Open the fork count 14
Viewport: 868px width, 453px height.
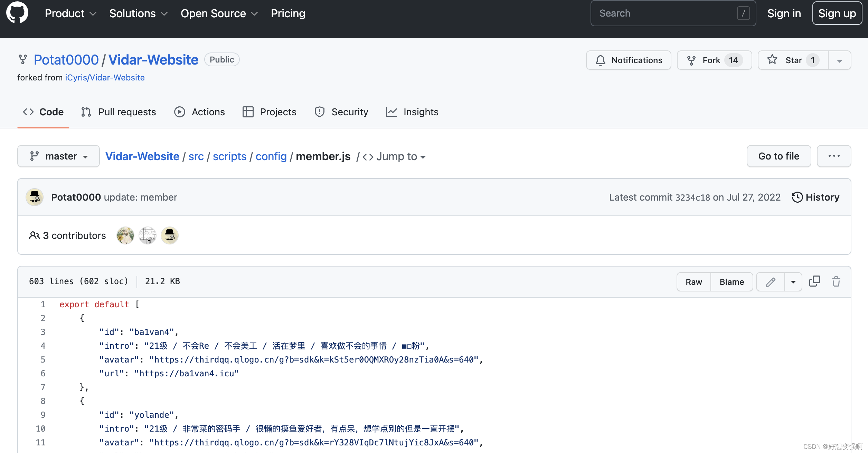733,60
